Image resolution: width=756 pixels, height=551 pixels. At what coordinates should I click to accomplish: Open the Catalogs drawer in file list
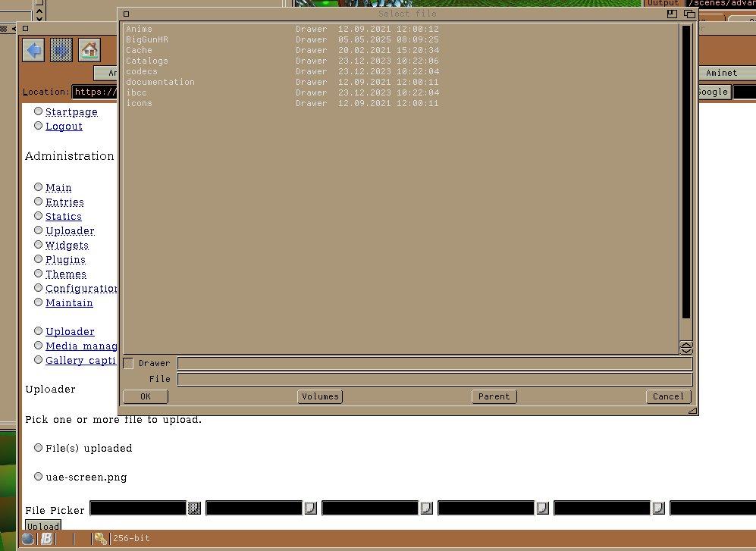(x=147, y=61)
